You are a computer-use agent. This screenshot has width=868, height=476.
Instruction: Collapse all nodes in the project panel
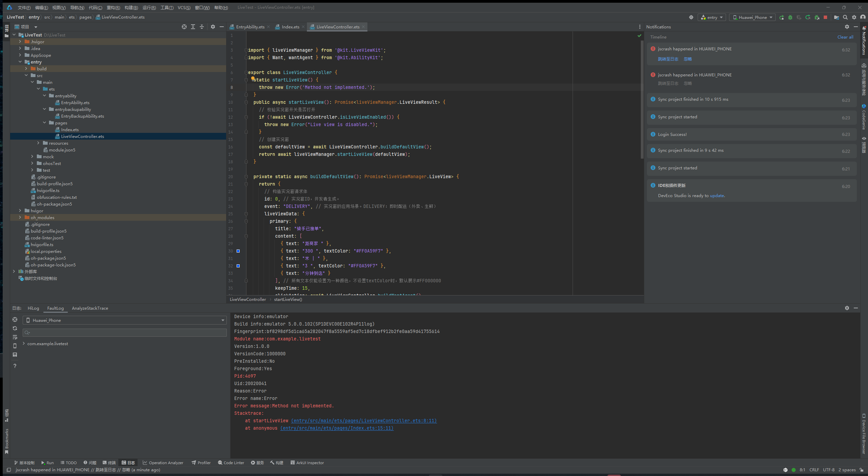click(x=202, y=27)
